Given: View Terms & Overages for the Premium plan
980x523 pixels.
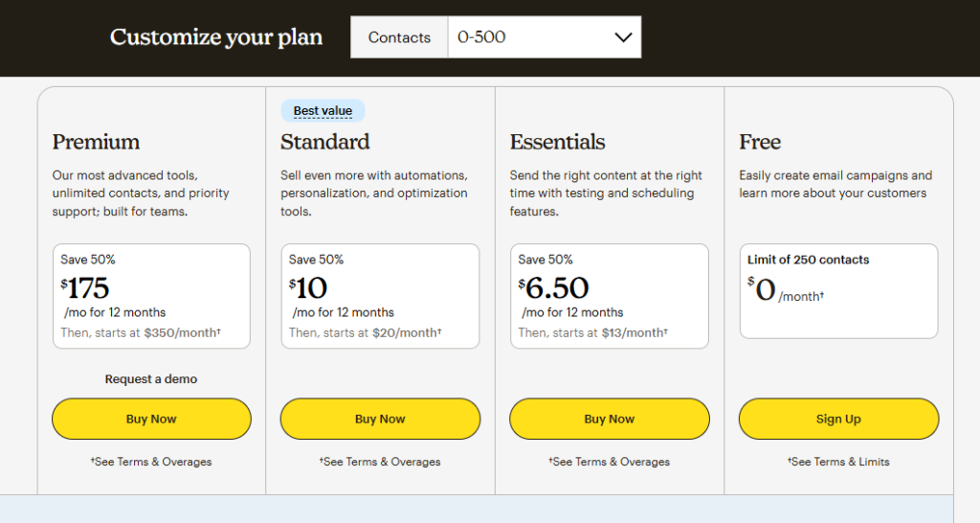Looking at the screenshot, I should pyautogui.click(x=151, y=462).
